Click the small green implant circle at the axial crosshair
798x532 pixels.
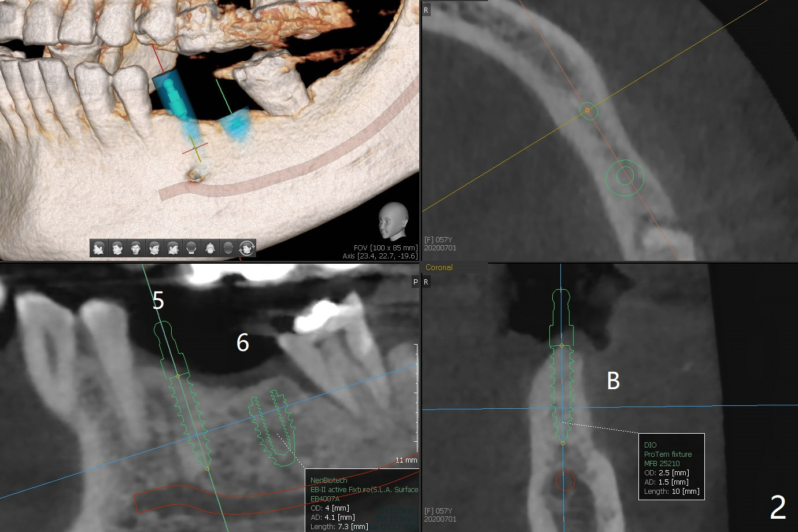pyautogui.click(x=588, y=110)
